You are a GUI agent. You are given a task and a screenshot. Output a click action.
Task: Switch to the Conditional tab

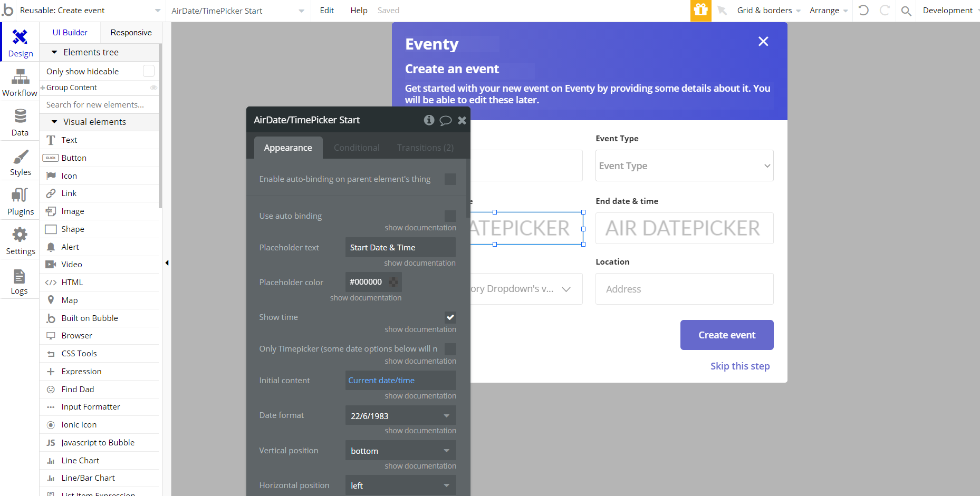click(357, 148)
